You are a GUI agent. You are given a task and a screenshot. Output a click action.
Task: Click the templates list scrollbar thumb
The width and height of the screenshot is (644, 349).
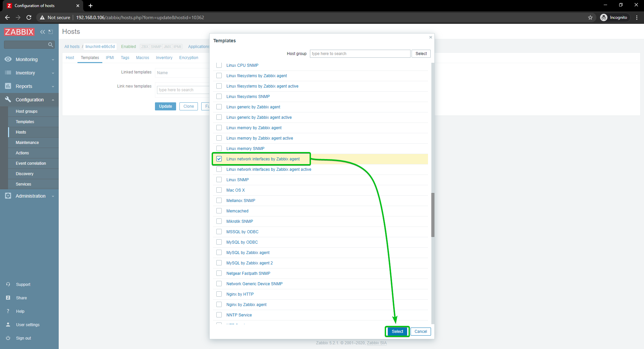point(433,215)
